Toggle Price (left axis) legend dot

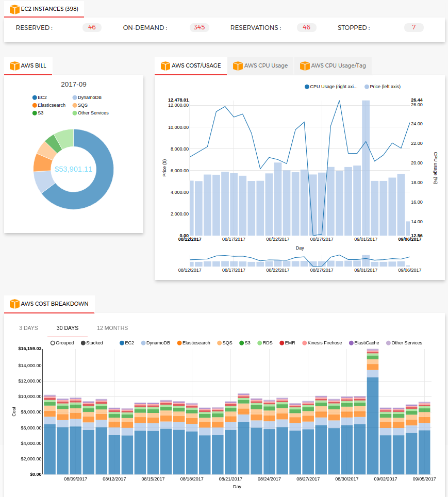367,87
